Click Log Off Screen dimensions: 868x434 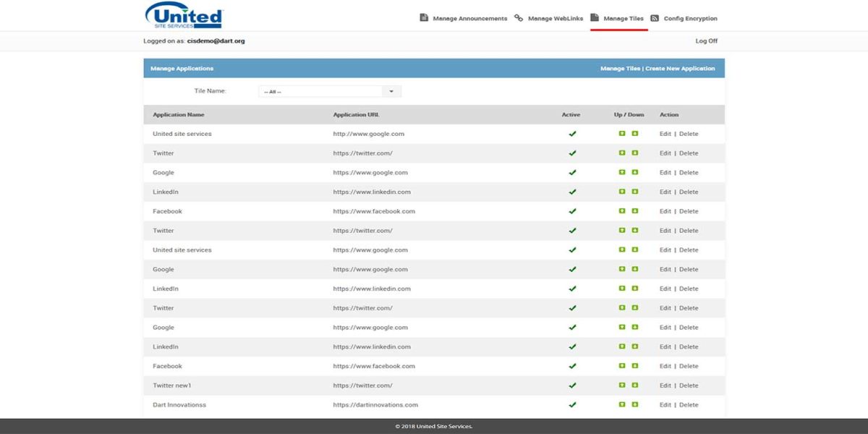(x=705, y=41)
